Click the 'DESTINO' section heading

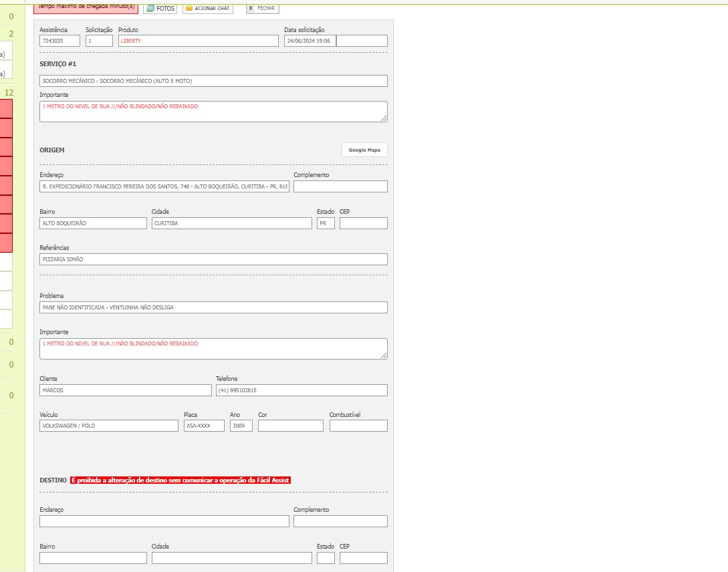tap(53, 480)
